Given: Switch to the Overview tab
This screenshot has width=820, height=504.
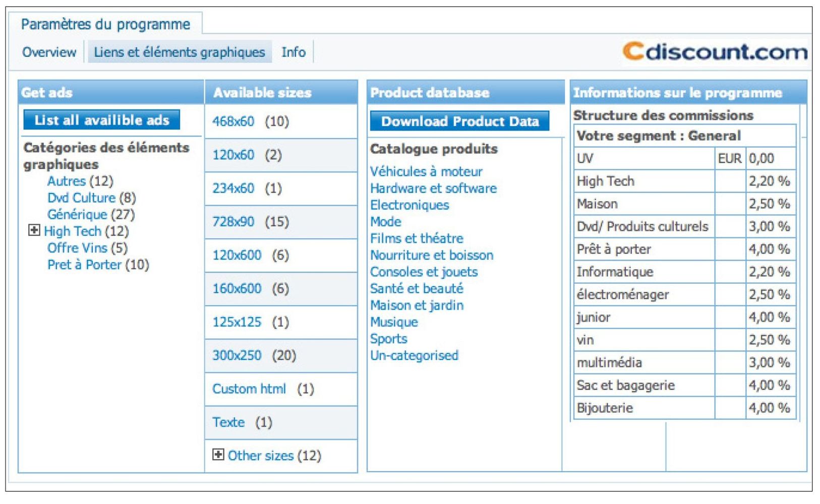Looking at the screenshot, I should (49, 52).
